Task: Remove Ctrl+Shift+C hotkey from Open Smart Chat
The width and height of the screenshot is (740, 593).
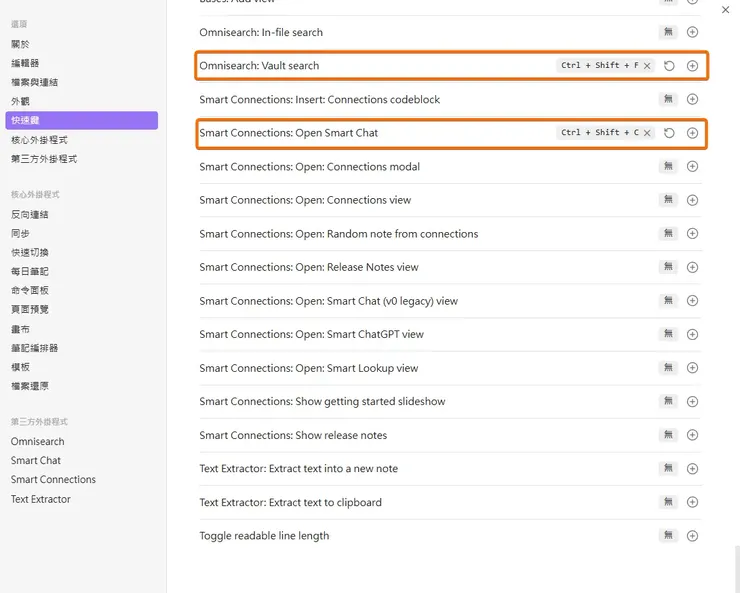Action: pyautogui.click(x=647, y=133)
